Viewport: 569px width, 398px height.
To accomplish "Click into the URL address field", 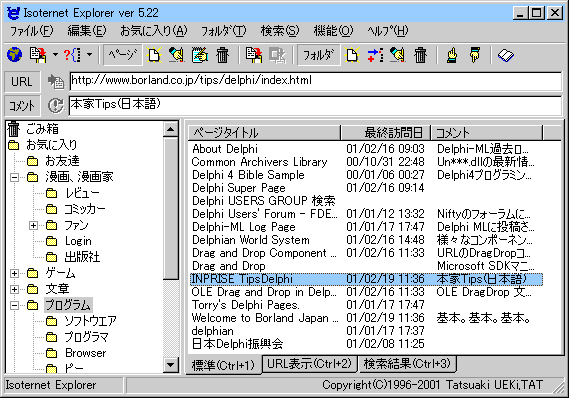I will pos(315,81).
